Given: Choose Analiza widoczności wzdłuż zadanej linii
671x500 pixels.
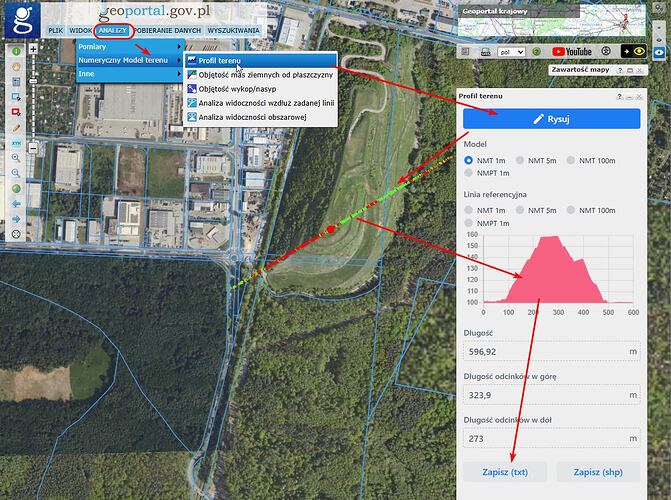Looking at the screenshot, I should click(261, 103).
